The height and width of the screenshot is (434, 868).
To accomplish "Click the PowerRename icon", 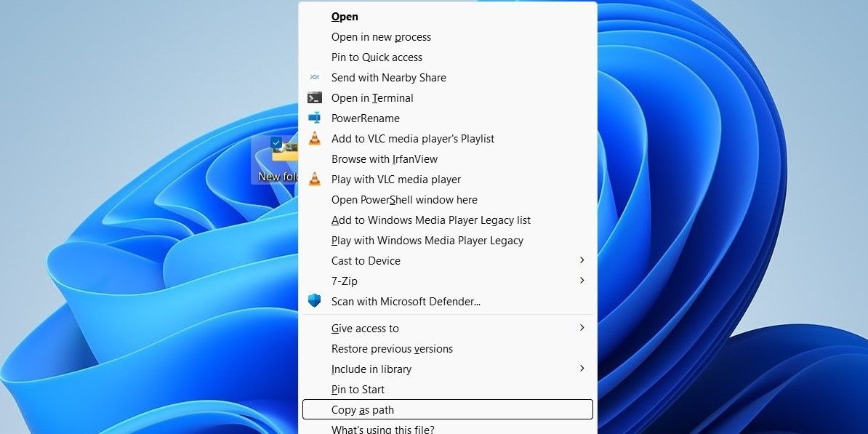I will [315, 118].
